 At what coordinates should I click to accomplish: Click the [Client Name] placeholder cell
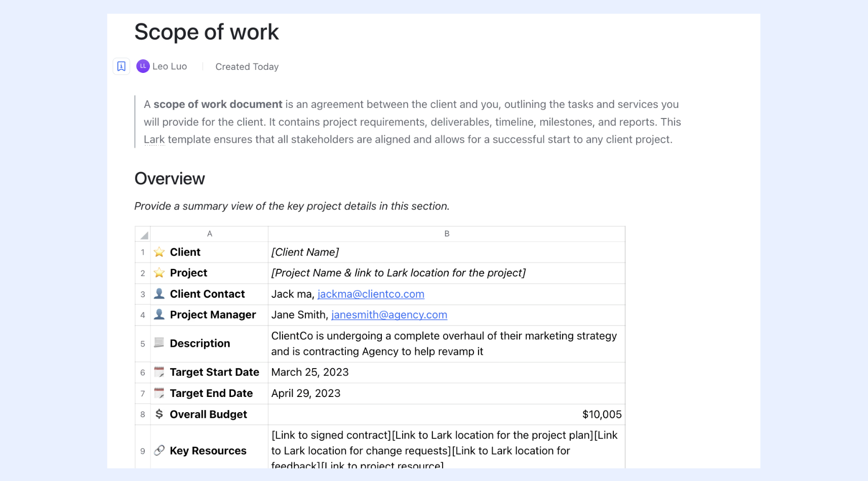pos(447,252)
